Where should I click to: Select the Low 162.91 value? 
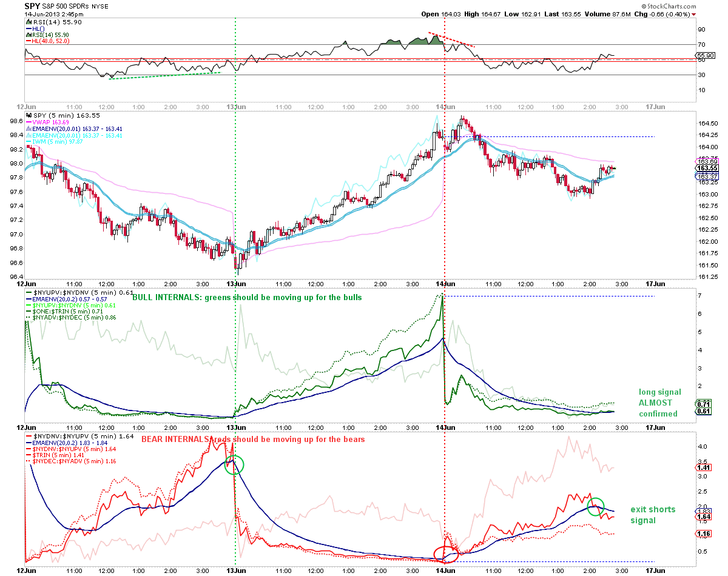point(524,13)
